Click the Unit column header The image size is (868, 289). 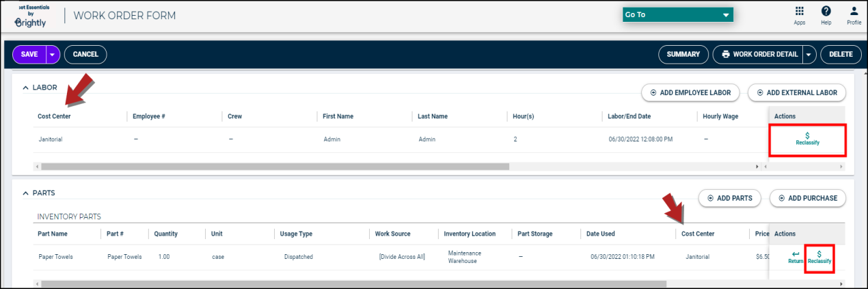pos(218,234)
